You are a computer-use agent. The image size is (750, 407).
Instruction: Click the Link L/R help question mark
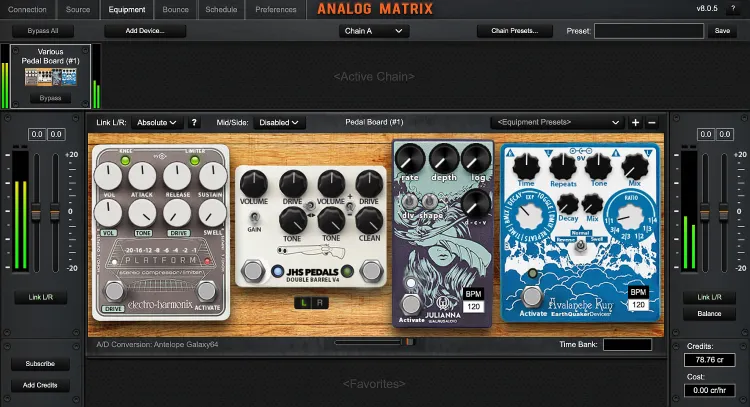tap(194, 123)
